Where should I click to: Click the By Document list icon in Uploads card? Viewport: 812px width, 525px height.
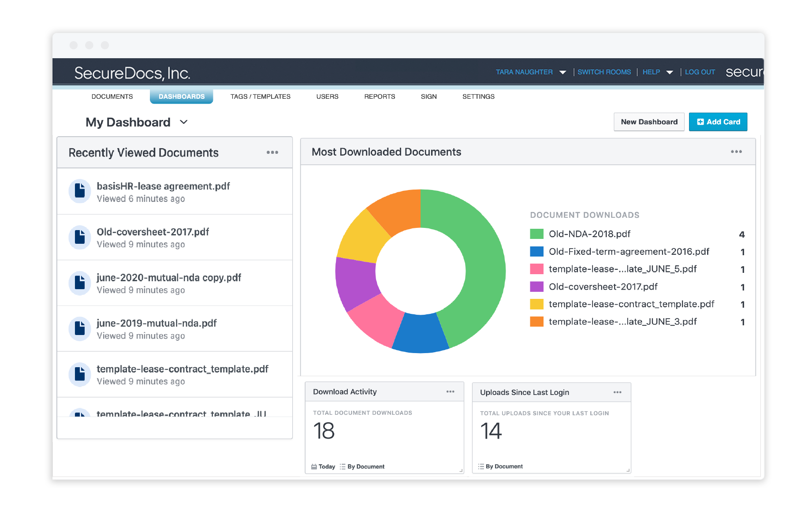481,466
